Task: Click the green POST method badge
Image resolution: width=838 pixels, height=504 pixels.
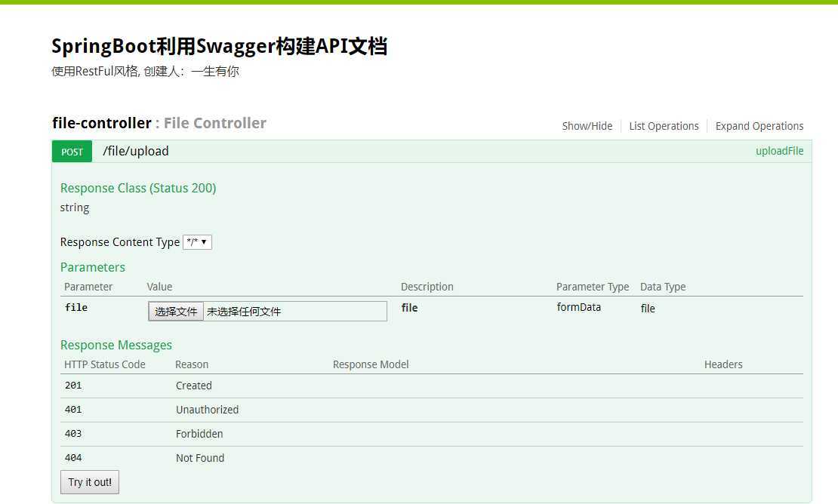Action: (72, 152)
